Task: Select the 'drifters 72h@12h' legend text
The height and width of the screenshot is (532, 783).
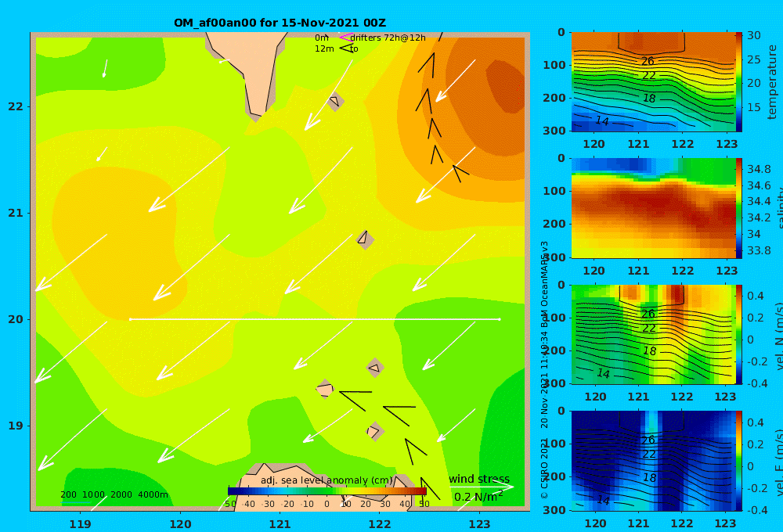Action: click(388, 38)
